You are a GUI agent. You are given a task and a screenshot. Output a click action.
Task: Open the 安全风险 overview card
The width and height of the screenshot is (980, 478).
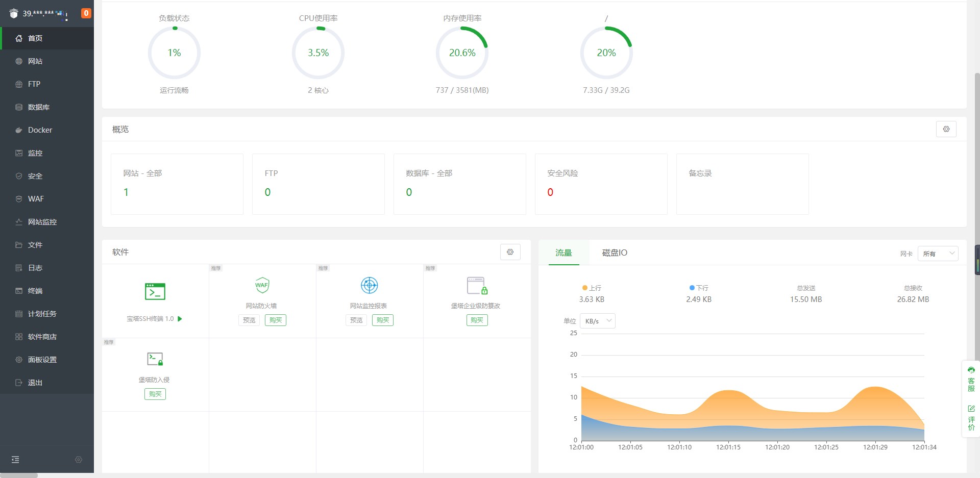(601, 184)
